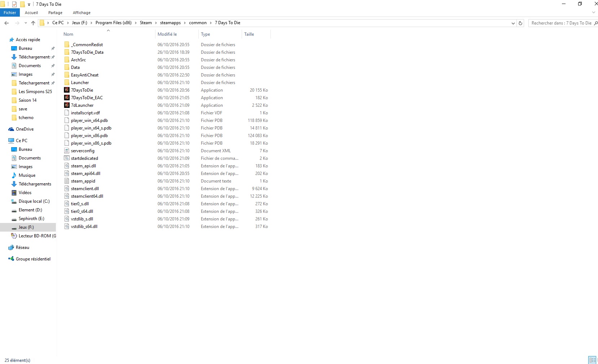This screenshot has height=364, width=598.
Task: Navigate to steamapps in the breadcrumb
Action: coord(170,23)
